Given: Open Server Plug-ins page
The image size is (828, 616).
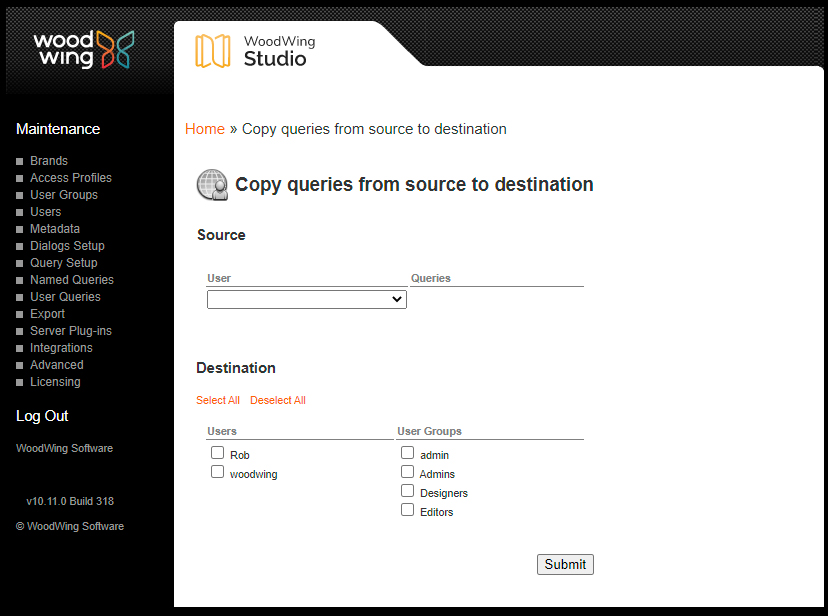Looking at the screenshot, I should (x=71, y=331).
